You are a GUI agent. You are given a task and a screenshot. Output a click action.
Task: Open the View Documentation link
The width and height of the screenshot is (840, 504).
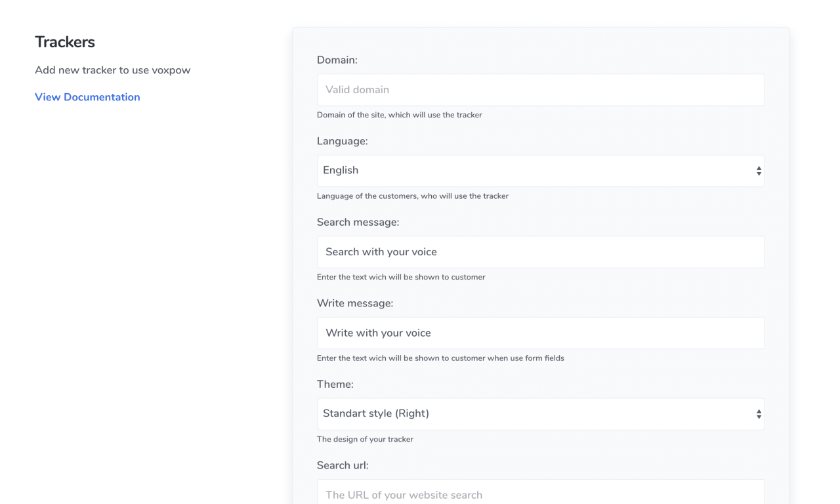(x=87, y=97)
